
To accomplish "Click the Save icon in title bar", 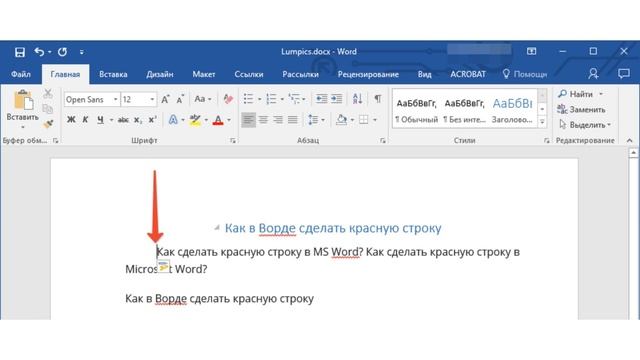I will click(20, 52).
